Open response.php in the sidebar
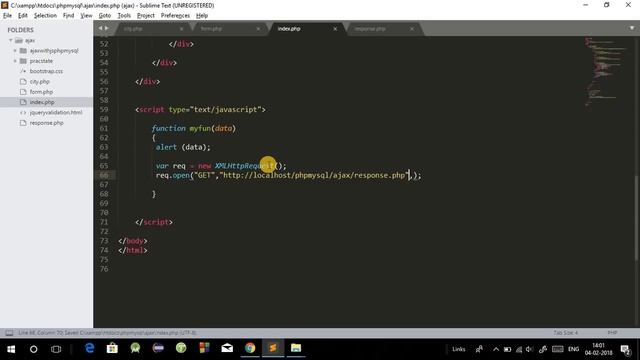640x360 pixels. 47,123
